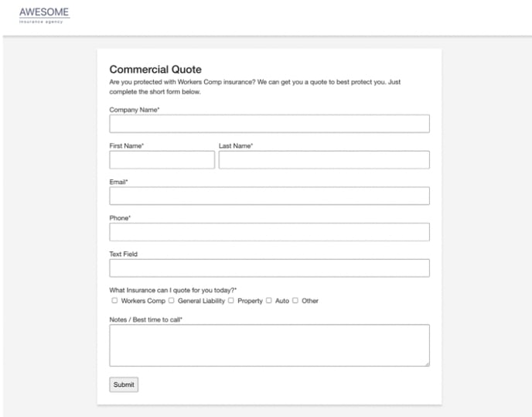The width and height of the screenshot is (532, 417).
Task: Tick the General Liability checkbox
Action: click(172, 301)
